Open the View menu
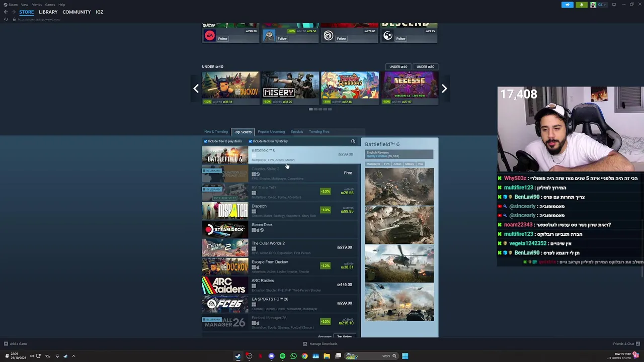 (24, 5)
